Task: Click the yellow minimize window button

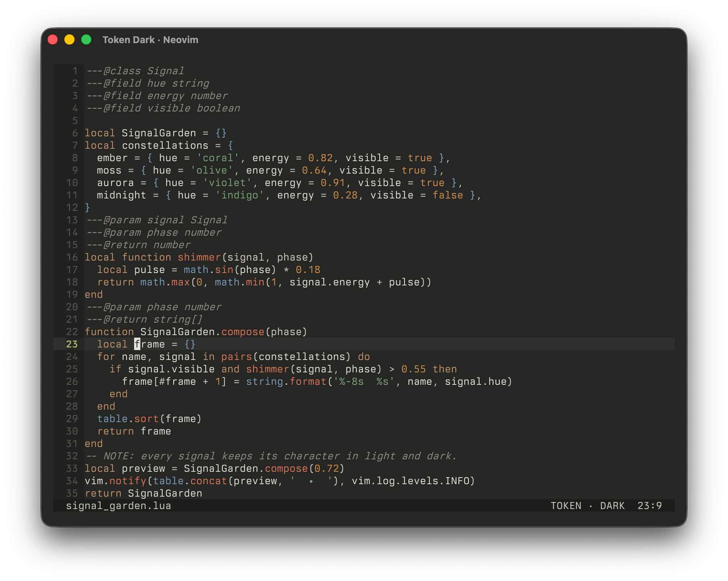Action: pos(69,40)
